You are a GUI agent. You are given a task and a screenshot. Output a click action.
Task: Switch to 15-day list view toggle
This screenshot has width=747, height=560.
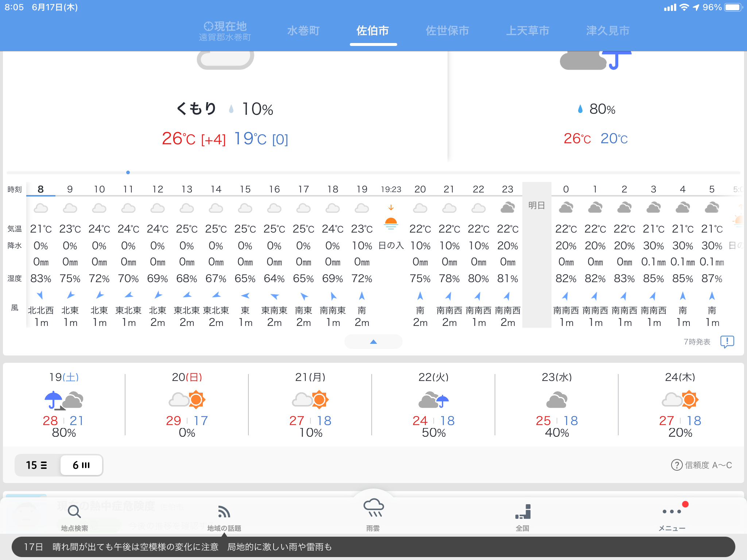coord(37,465)
